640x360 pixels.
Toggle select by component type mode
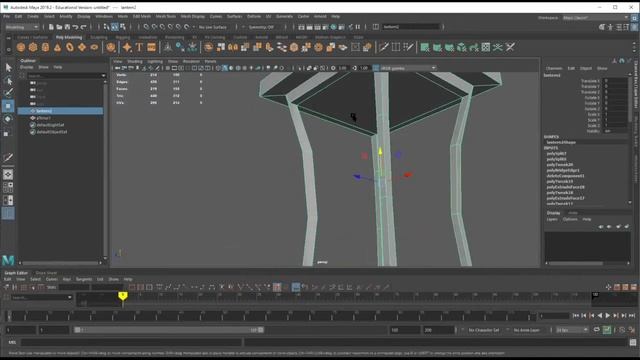pyautogui.click(x=123, y=27)
